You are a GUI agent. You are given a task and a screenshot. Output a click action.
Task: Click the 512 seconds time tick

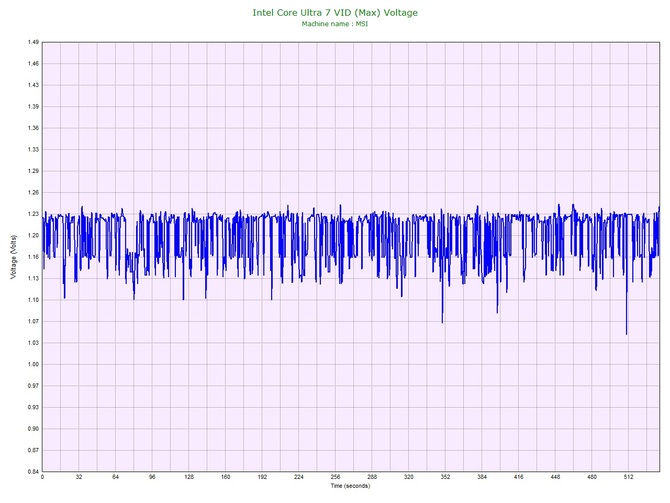pos(629,477)
